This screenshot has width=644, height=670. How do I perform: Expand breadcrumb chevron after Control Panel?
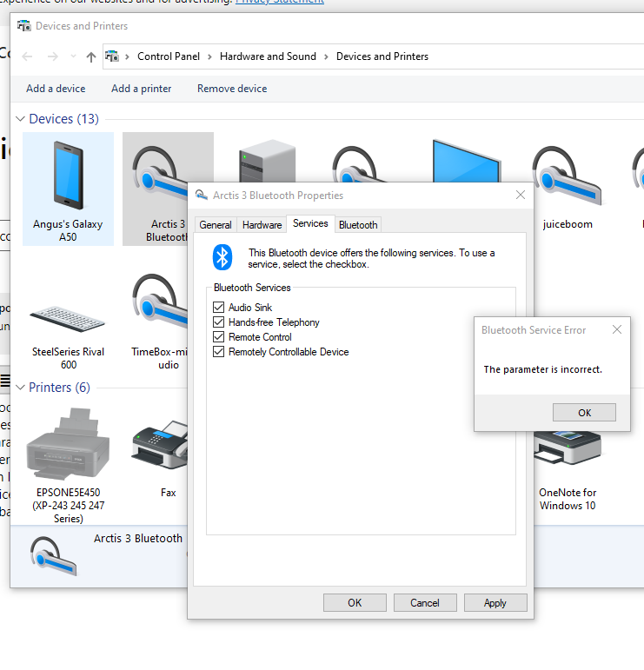(209, 56)
